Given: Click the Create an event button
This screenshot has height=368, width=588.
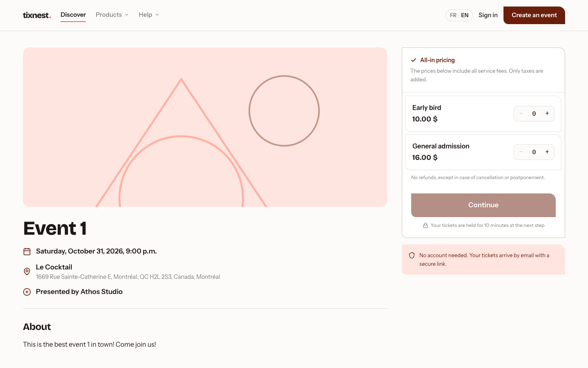Looking at the screenshot, I should 534,15.
